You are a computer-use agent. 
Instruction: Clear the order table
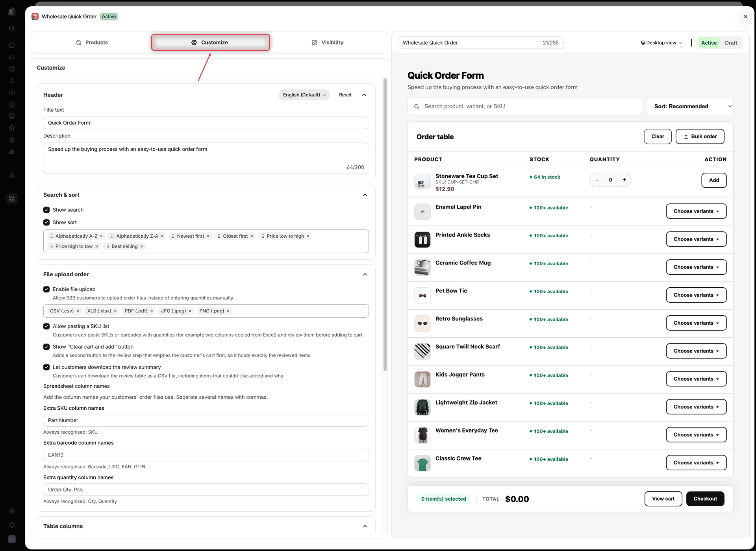coord(658,137)
